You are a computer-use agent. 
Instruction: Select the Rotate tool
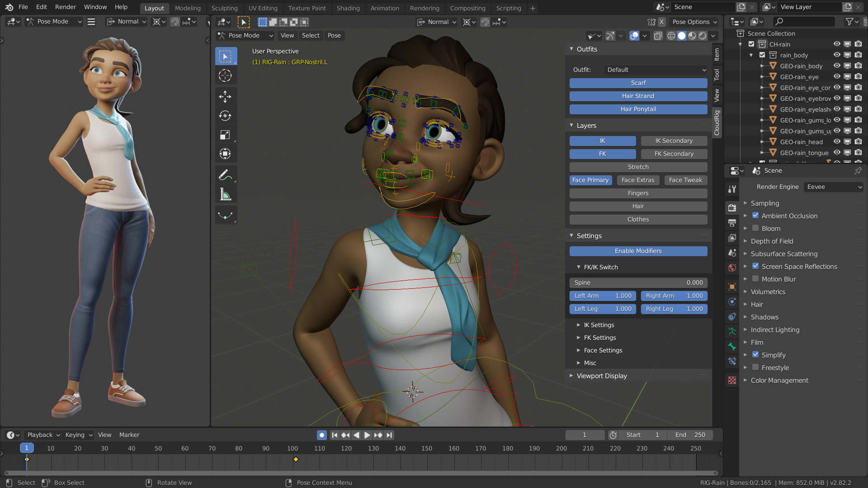click(226, 115)
